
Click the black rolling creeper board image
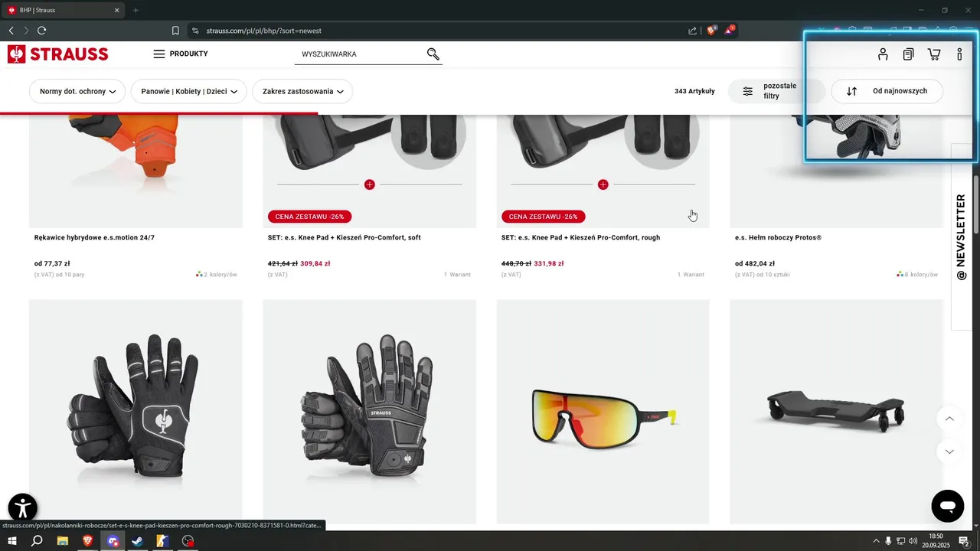point(836,411)
